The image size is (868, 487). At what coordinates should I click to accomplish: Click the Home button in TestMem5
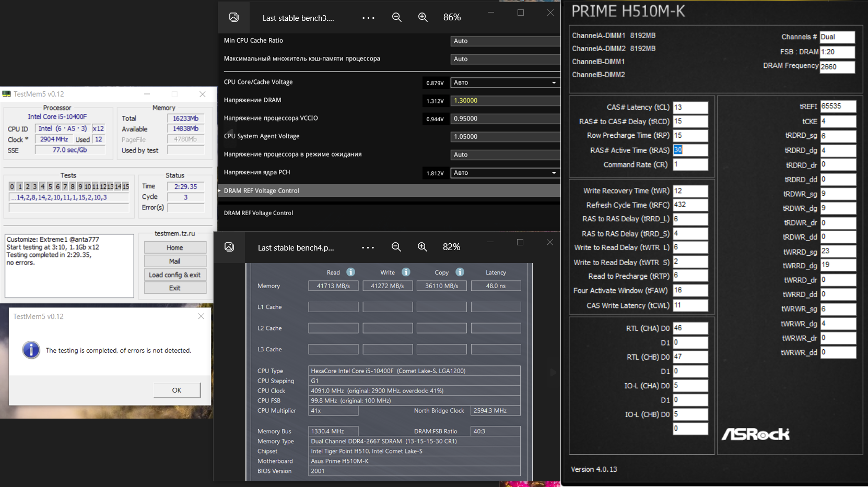pos(175,247)
